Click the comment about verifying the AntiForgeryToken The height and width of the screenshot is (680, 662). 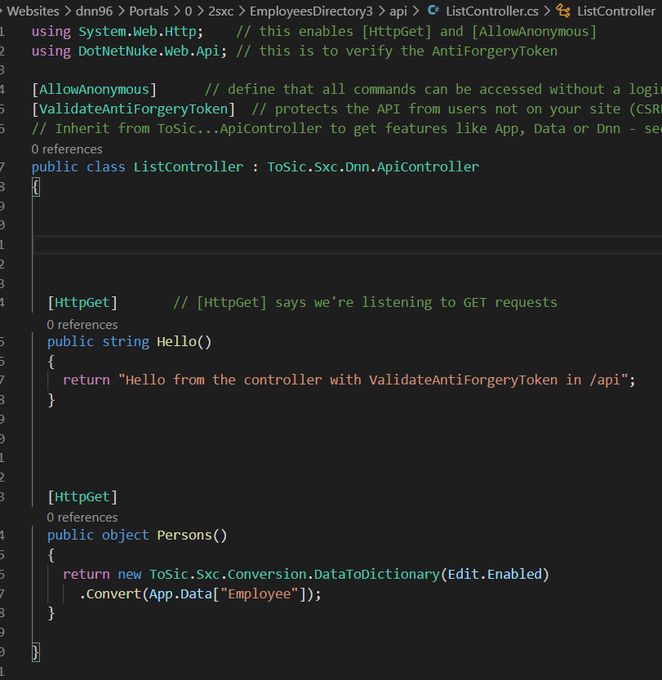397,51
